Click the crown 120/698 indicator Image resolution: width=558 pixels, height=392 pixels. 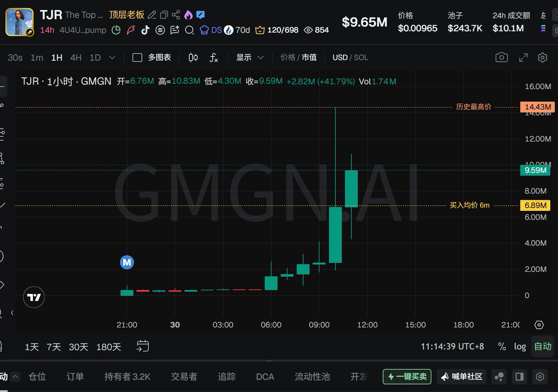point(277,30)
